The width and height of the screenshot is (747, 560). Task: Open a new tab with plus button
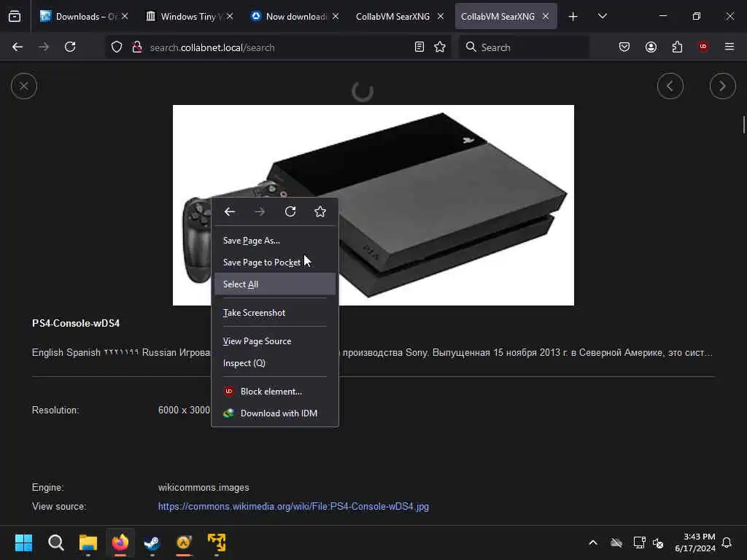click(573, 17)
